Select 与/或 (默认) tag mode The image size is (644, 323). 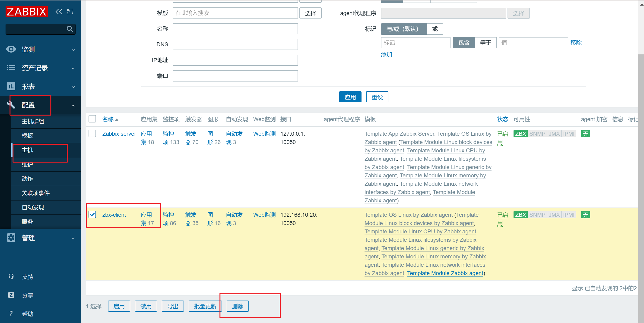403,29
